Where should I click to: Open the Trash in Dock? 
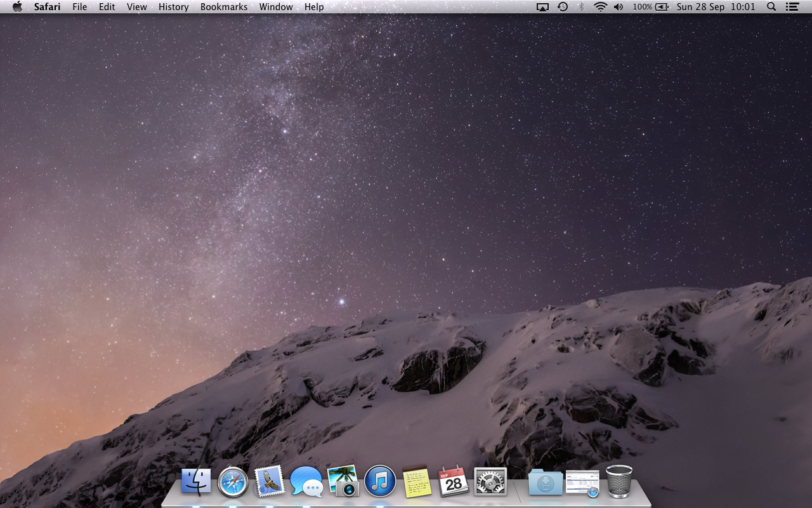coord(619,481)
